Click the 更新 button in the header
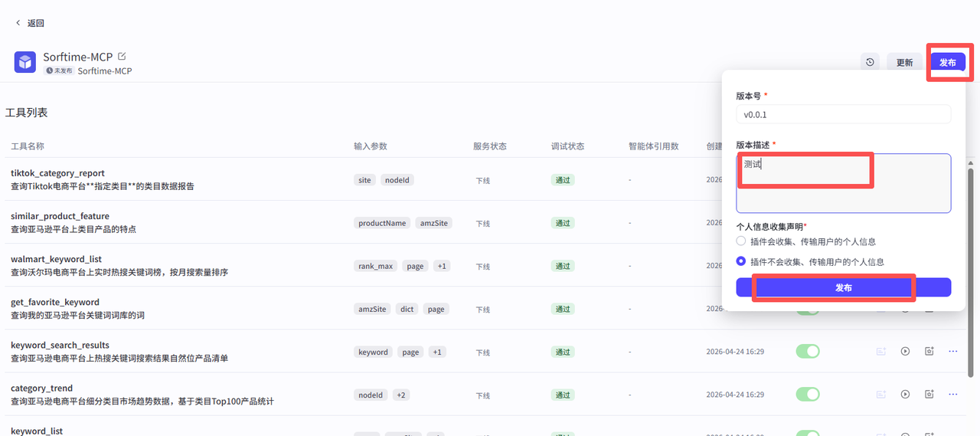Viewport: 980px width, 436px height. 904,63
